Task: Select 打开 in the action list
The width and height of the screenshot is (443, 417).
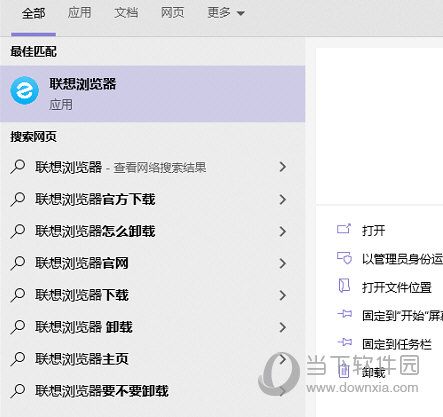Action: click(374, 230)
